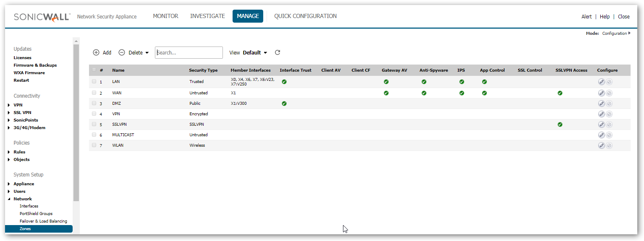Click edit icon for MULTICAST zone

pyautogui.click(x=601, y=135)
